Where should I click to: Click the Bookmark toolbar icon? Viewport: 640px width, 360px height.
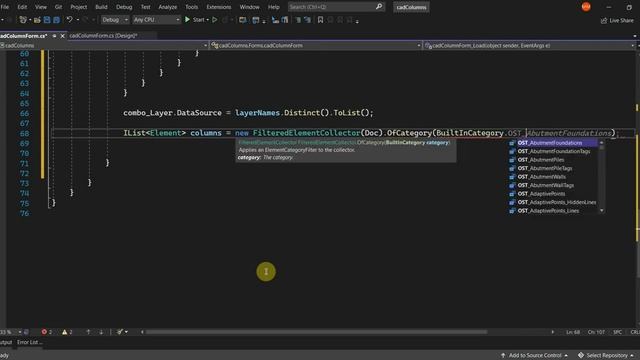[x=320, y=20]
